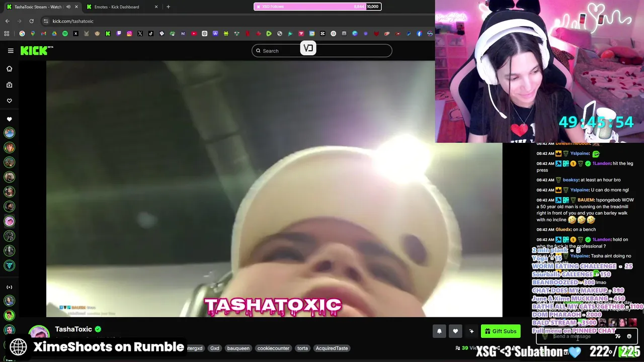Click Gluedx username in chat
Viewport: 644px width, 362px height.
563,230
